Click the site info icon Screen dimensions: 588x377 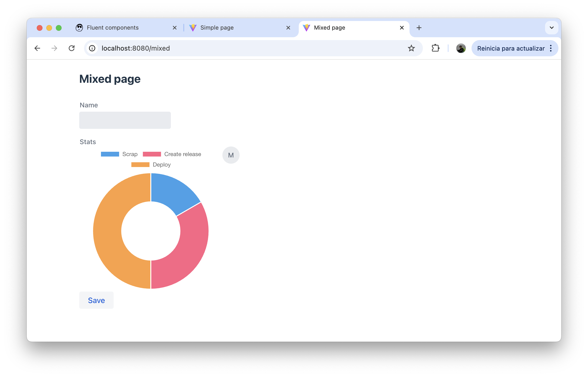(92, 48)
